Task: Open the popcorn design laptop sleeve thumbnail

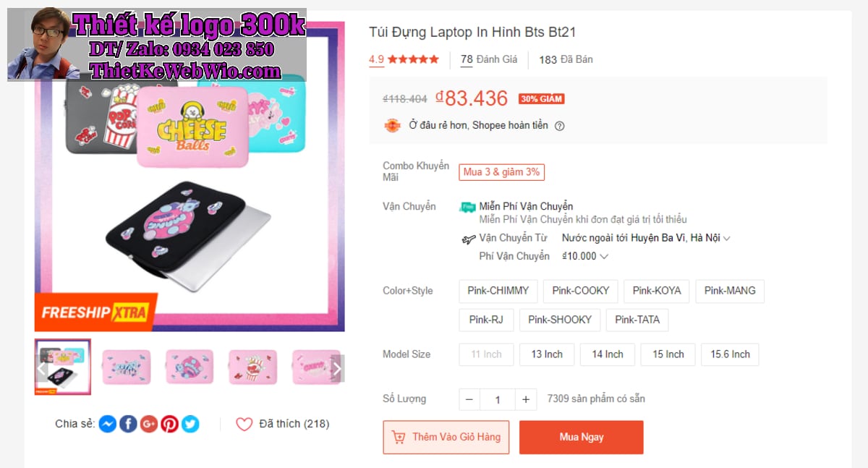Action: pos(252,367)
